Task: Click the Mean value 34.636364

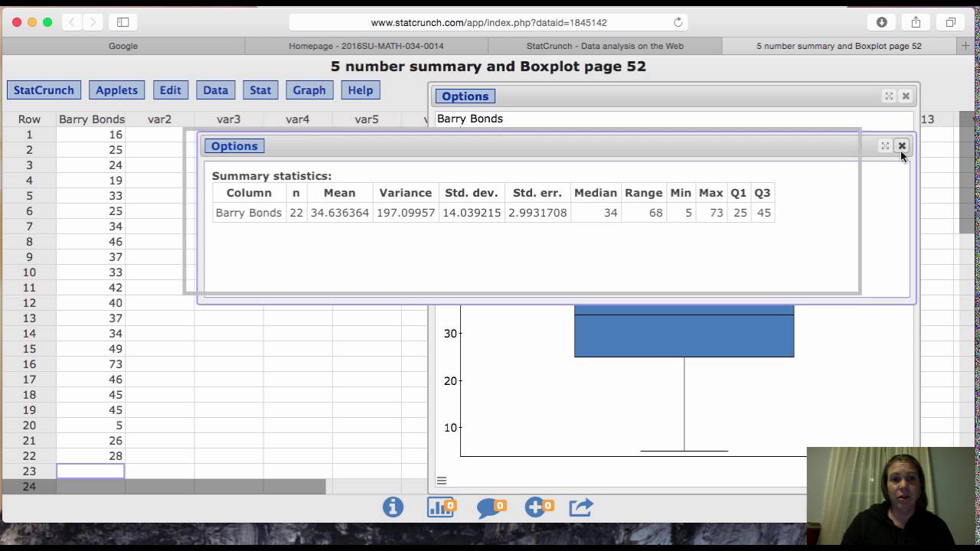Action: (339, 213)
